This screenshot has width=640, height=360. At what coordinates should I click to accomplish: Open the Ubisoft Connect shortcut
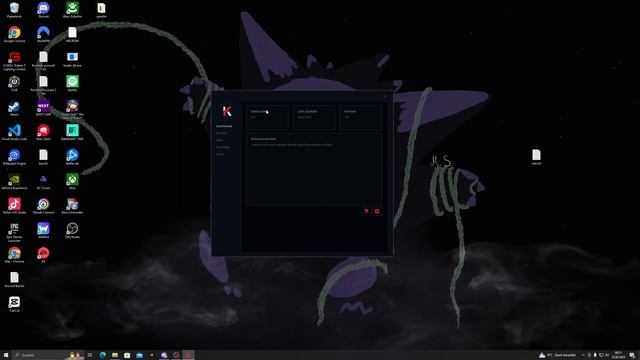(43, 206)
